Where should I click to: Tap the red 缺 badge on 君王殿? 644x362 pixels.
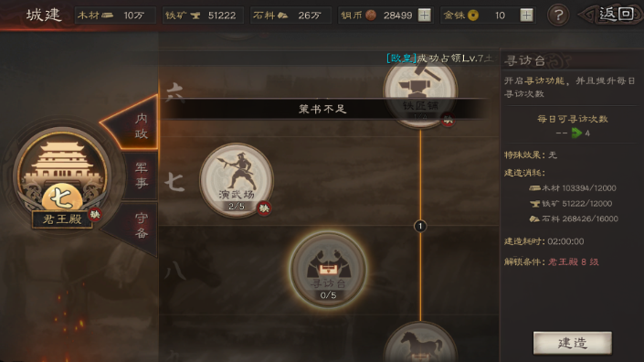pos(95,214)
